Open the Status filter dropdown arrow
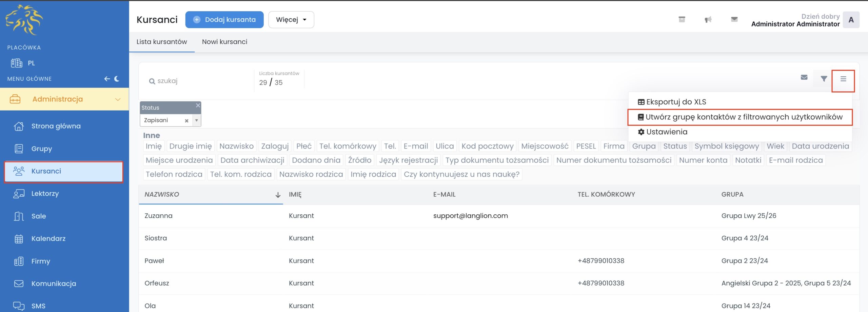The image size is (868, 312). pyautogui.click(x=197, y=120)
